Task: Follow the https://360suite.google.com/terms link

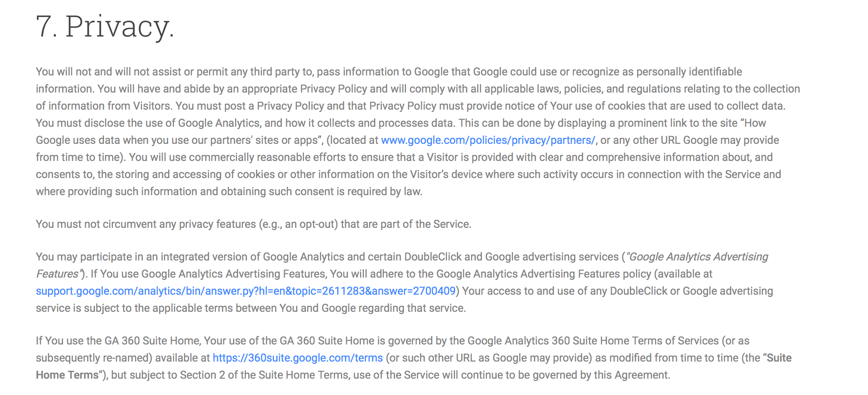Action: coord(298,358)
